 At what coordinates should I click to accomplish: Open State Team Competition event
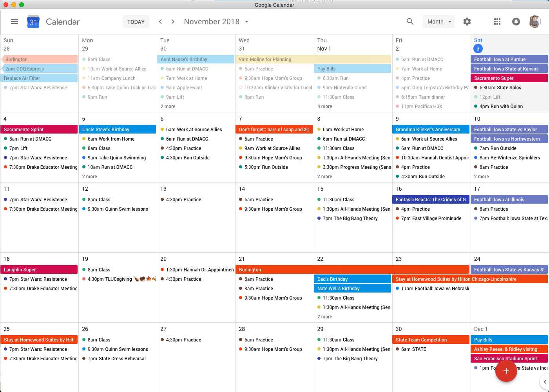point(431,340)
